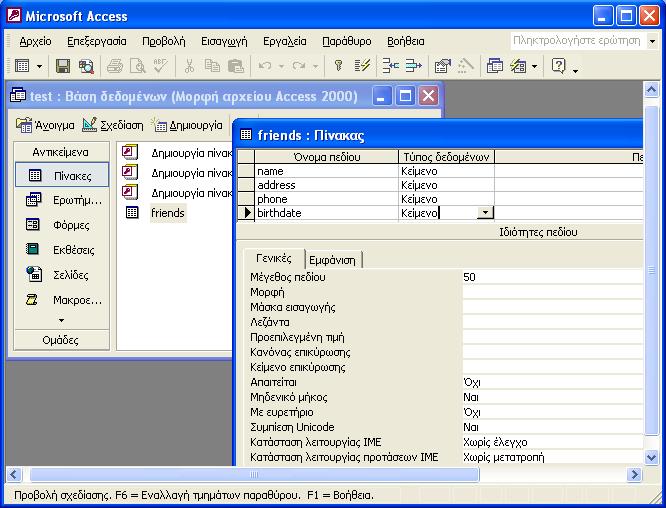Image resolution: width=666 pixels, height=508 pixels.
Task: Open the View button dropdown arrow
Action: click(x=40, y=66)
